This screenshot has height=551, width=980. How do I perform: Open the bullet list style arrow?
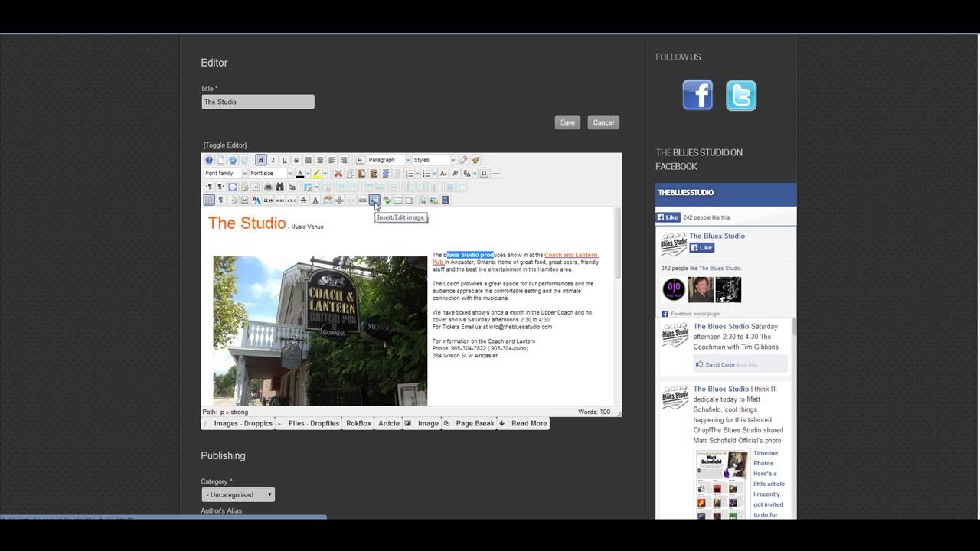click(434, 174)
